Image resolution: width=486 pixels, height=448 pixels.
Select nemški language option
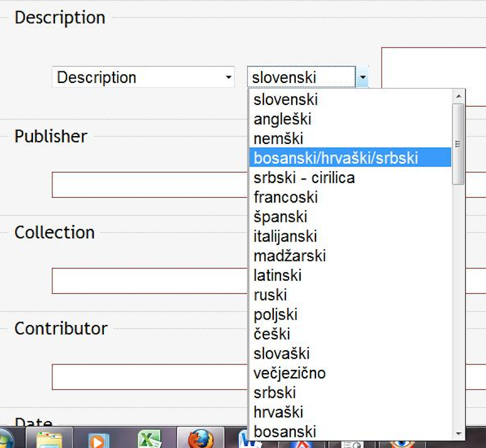279,139
